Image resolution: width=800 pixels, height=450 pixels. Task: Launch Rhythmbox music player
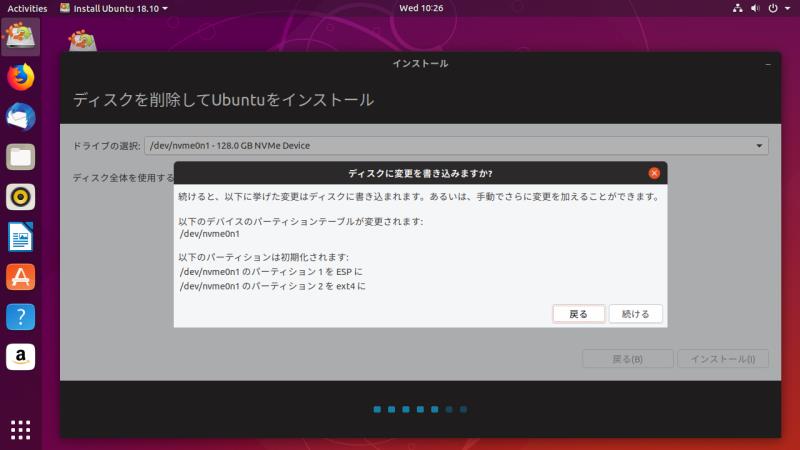pyautogui.click(x=20, y=197)
